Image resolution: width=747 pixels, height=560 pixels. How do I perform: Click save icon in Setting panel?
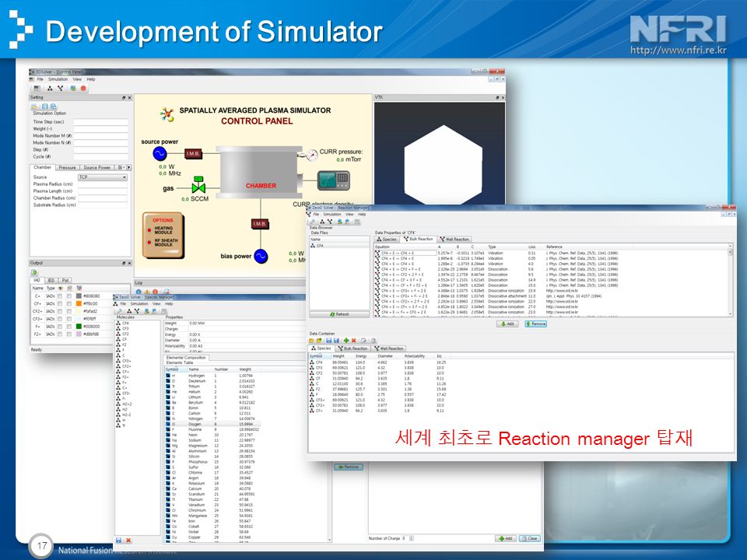[x=45, y=107]
